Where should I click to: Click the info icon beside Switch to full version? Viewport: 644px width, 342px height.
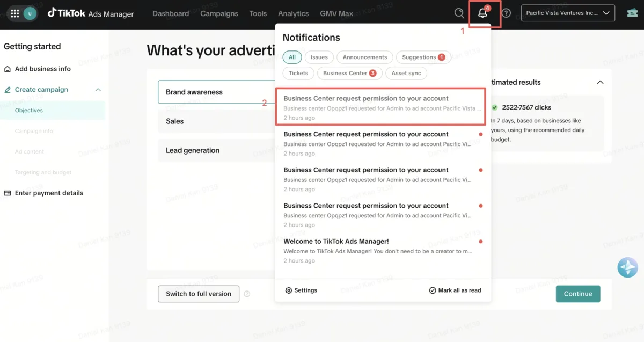(x=247, y=294)
